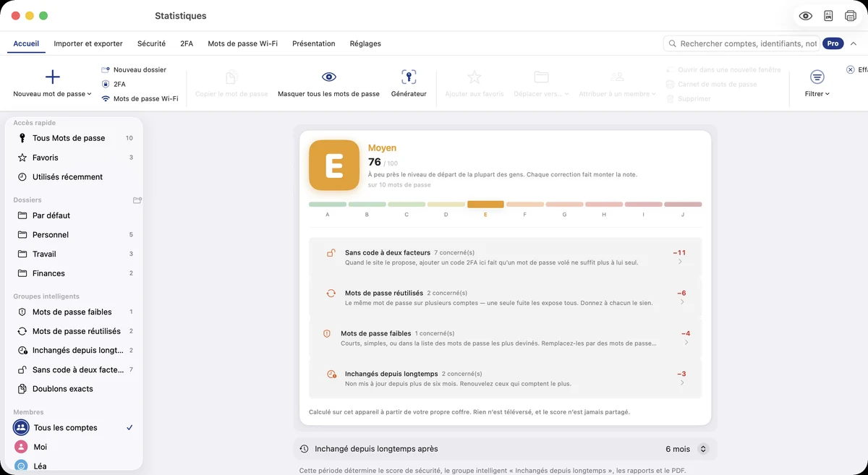Select Tous les comptes member
This screenshot has height=475, width=868.
point(75,427)
